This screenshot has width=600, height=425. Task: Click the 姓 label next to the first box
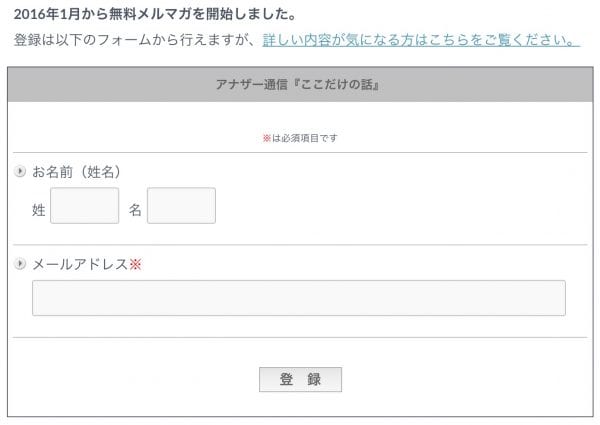pos(39,210)
